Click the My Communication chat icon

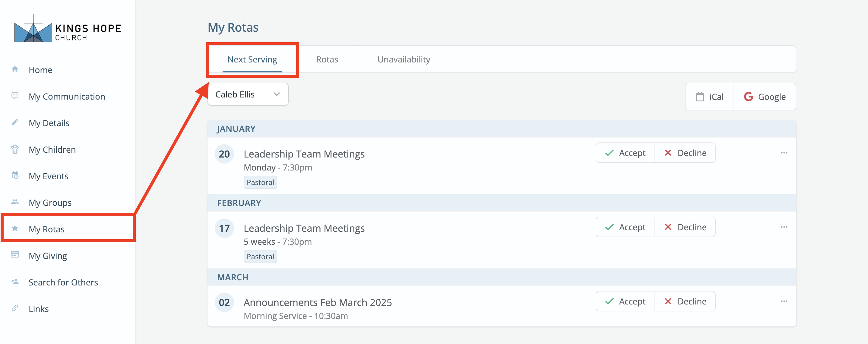pos(15,96)
